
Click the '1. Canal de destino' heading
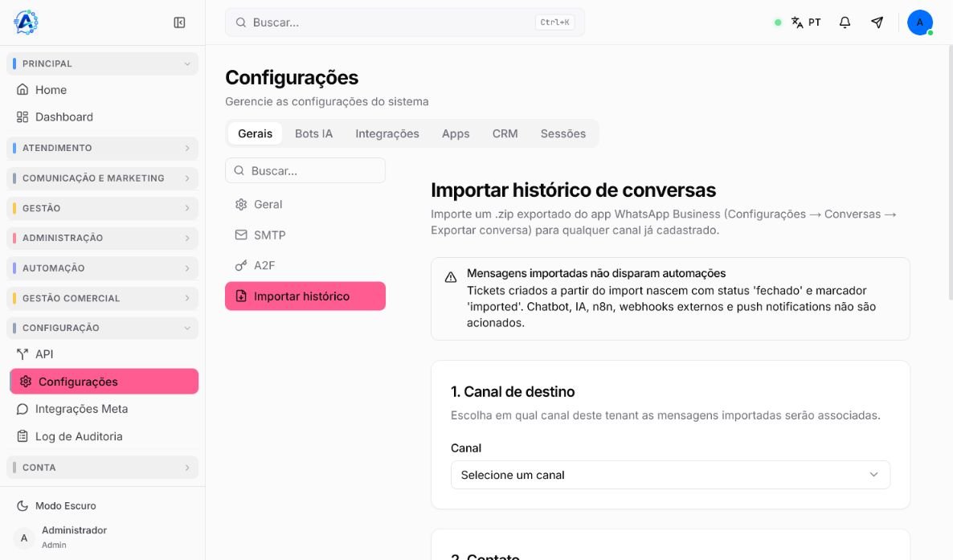coord(513,391)
